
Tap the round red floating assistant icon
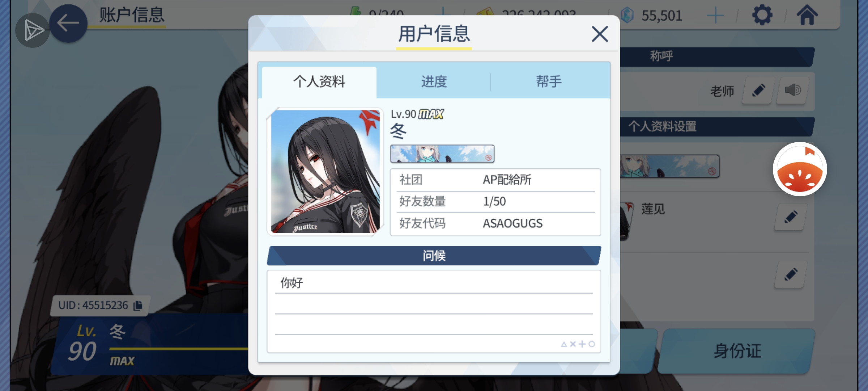click(800, 169)
